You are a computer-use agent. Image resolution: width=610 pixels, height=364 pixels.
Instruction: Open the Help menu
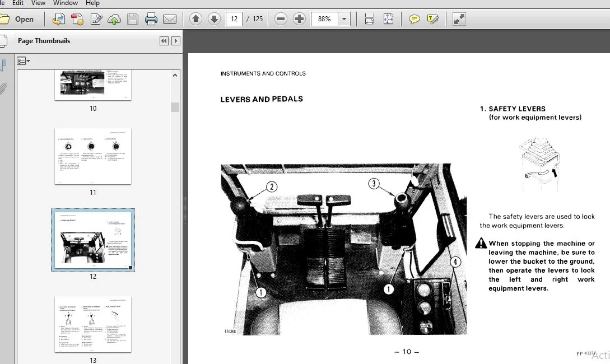tap(92, 3)
